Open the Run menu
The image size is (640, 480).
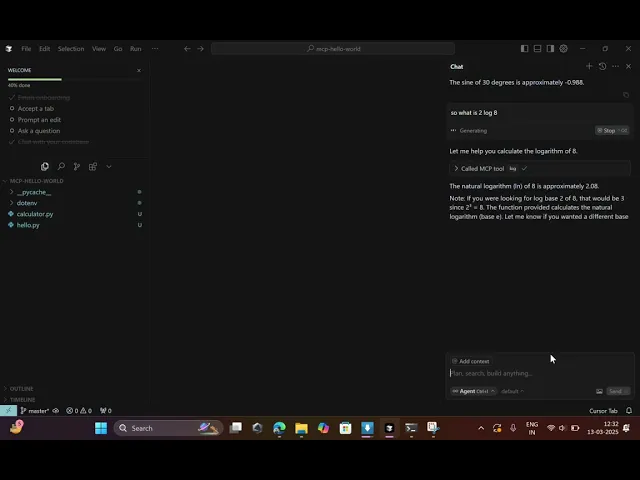(136, 49)
